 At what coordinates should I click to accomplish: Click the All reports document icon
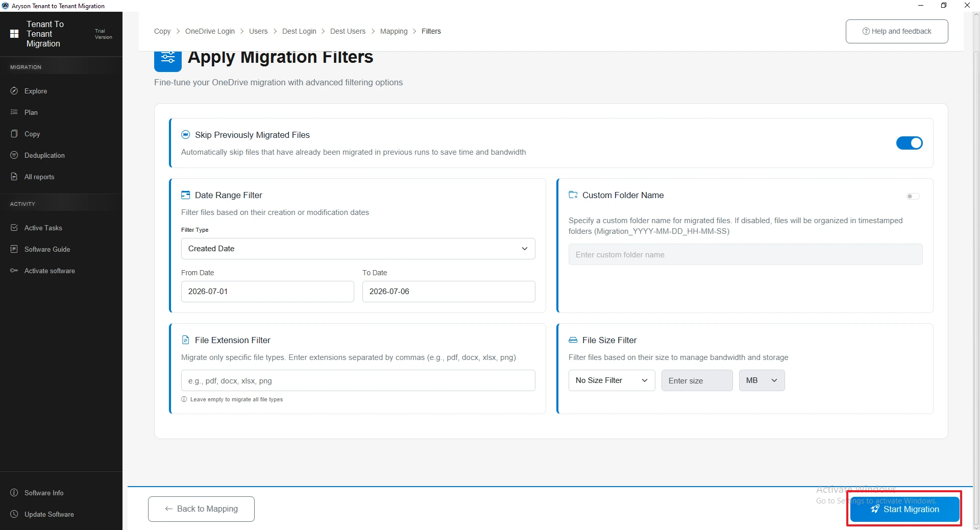(x=14, y=177)
